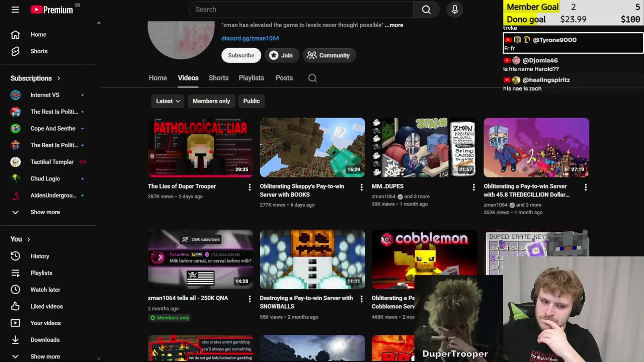
Task: Open the hamburger guide menu
Action: pos(15,10)
